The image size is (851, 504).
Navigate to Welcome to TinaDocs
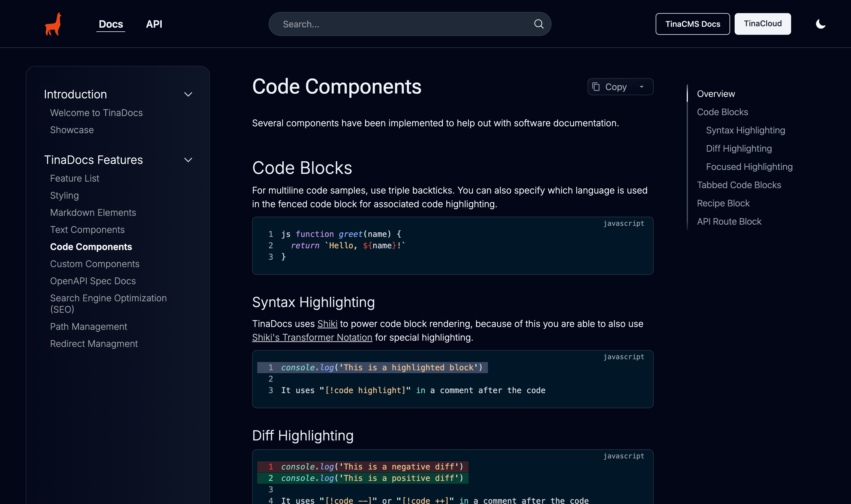point(96,112)
